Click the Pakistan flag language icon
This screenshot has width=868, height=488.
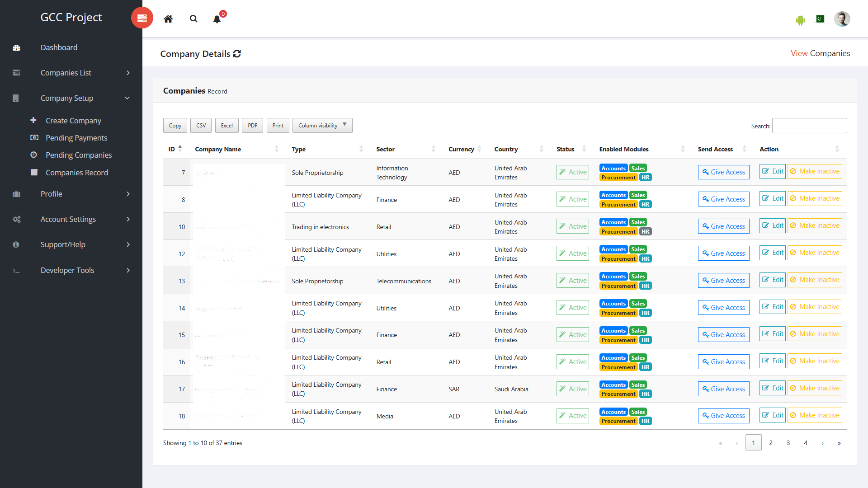pyautogui.click(x=820, y=19)
